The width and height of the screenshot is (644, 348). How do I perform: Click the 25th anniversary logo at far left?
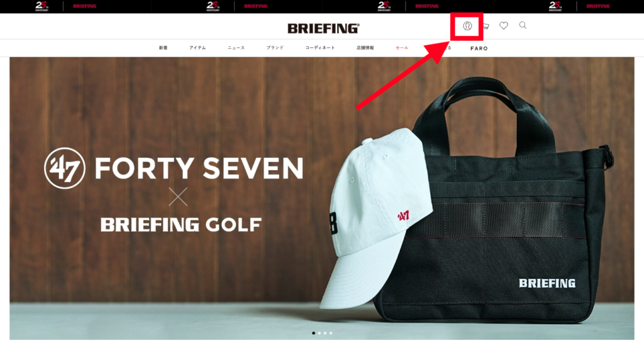point(42,6)
